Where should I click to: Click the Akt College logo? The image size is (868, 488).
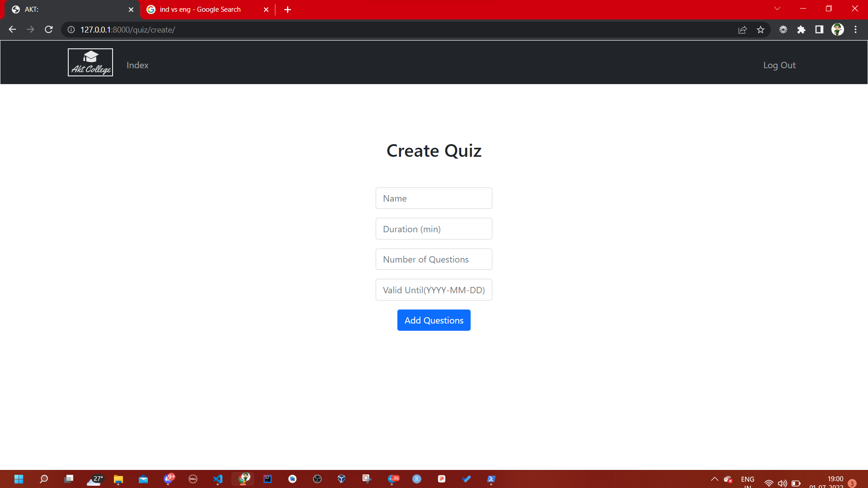click(x=90, y=62)
